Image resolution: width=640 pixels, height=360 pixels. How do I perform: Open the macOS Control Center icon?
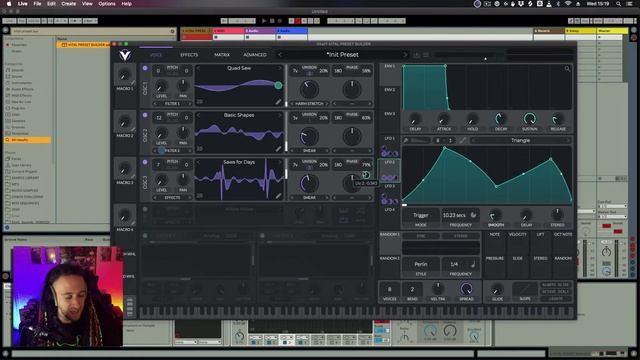[x=629, y=4]
